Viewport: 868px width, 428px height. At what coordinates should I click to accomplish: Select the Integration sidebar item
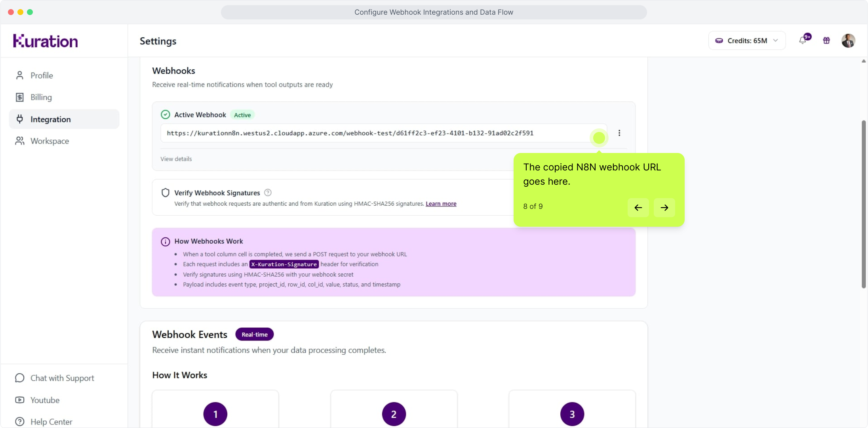click(64, 119)
